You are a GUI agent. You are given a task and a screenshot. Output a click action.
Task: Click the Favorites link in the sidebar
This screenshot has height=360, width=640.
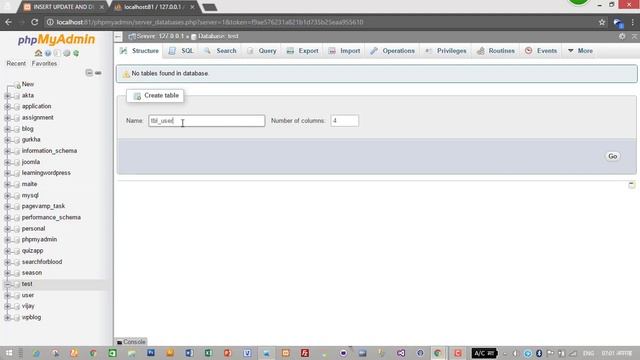coord(44,64)
